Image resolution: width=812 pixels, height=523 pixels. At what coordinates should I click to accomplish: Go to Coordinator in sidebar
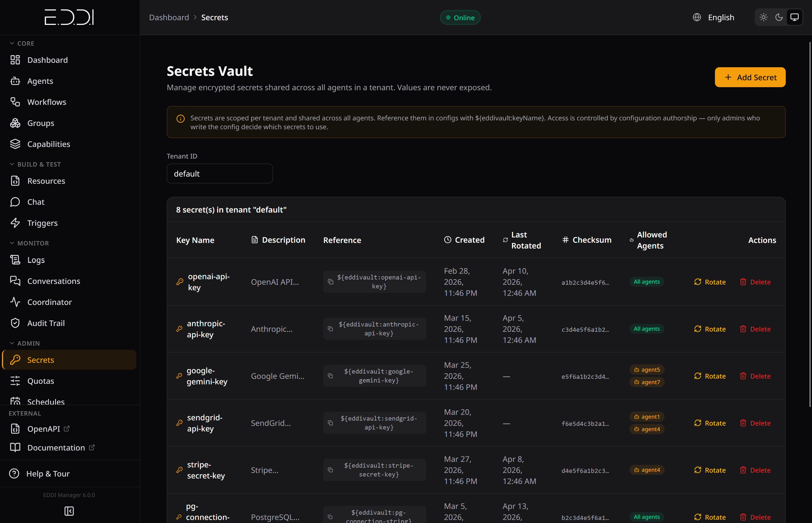pyautogui.click(x=49, y=302)
